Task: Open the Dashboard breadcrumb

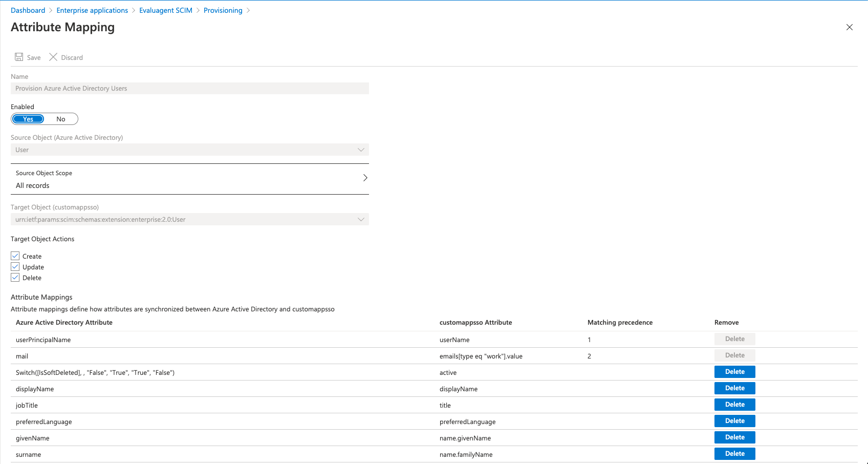Action: 28,10
